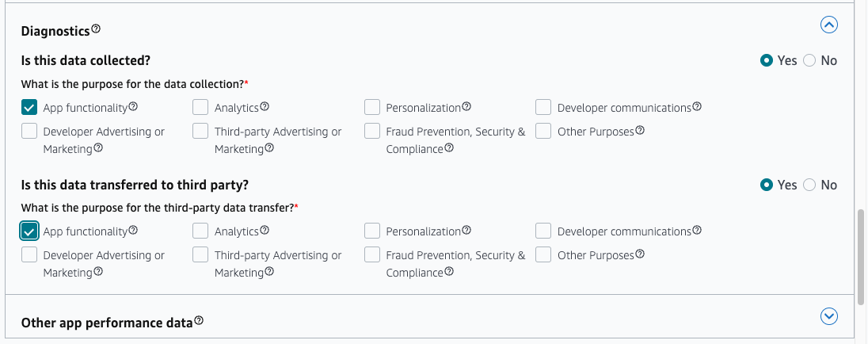Open help icon next to Diagnostics heading
Image resolution: width=868 pixels, height=344 pixels.
tap(96, 29)
